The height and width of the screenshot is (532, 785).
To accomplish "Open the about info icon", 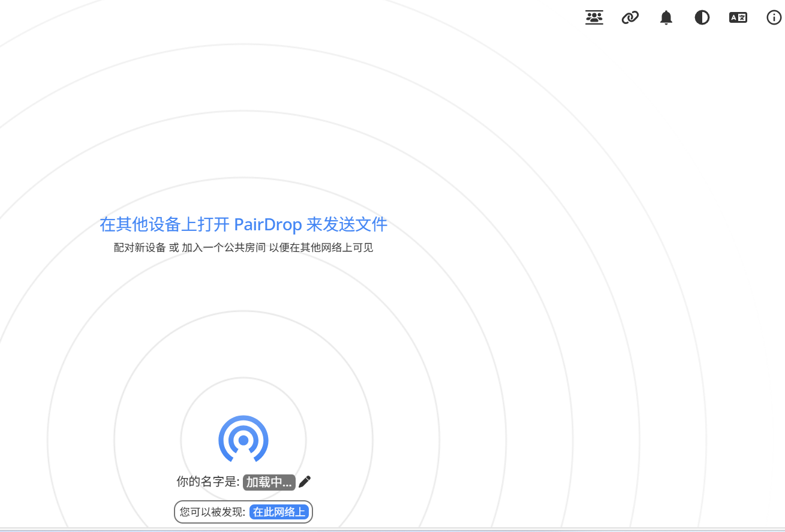I will 774,17.
